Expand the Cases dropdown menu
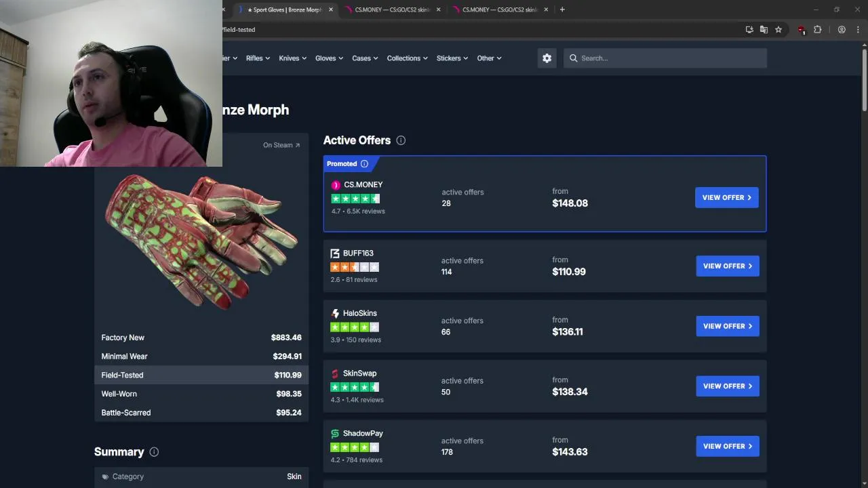 click(x=365, y=58)
